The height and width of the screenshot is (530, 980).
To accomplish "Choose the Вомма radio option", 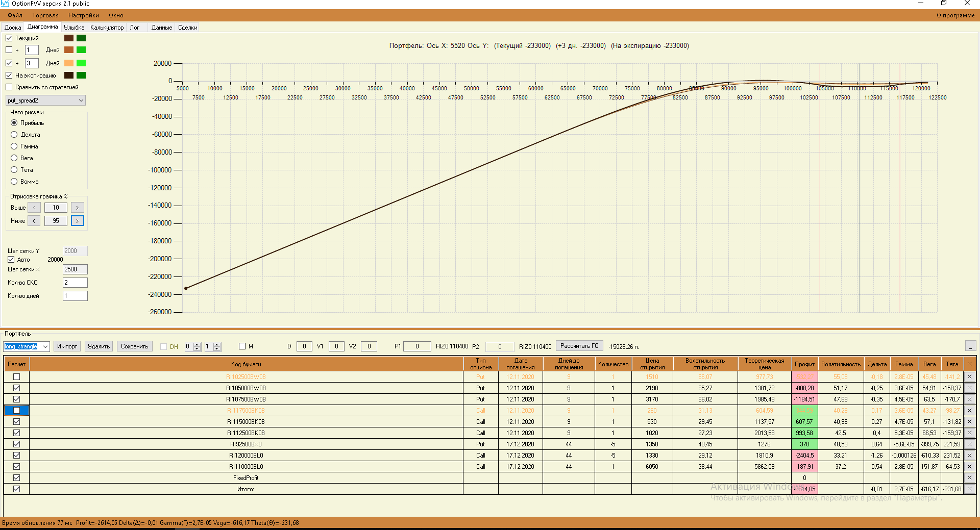I will click(14, 182).
